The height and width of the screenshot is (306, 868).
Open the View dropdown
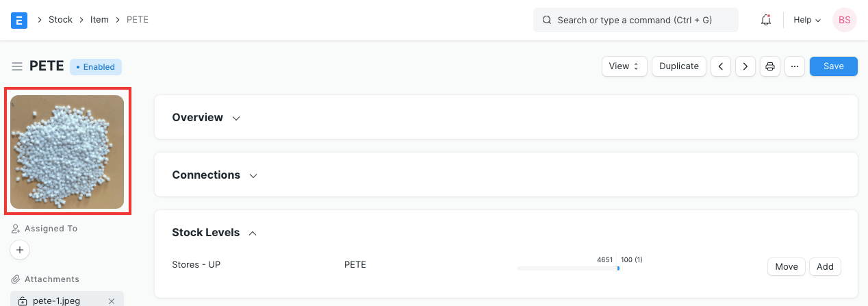624,66
